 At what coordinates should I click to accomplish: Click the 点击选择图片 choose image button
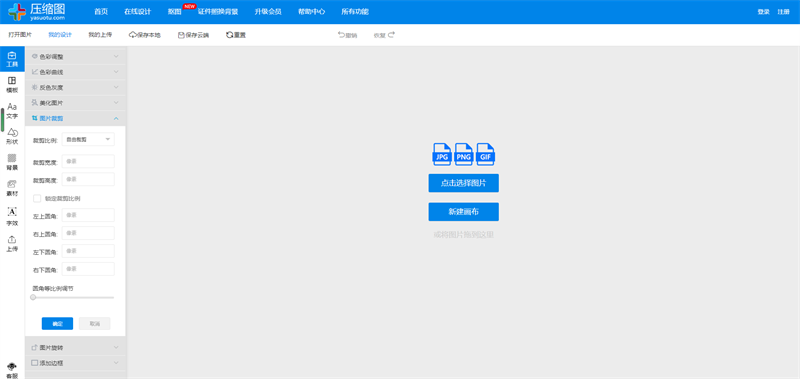(463, 183)
